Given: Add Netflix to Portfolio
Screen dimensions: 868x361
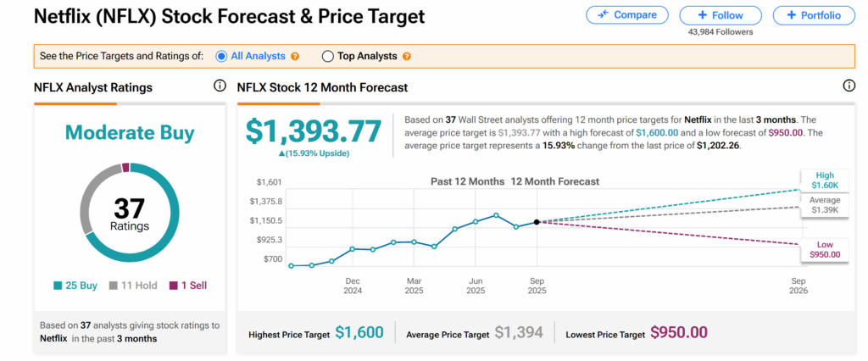Looking at the screenshot, I should coord(813,15).
